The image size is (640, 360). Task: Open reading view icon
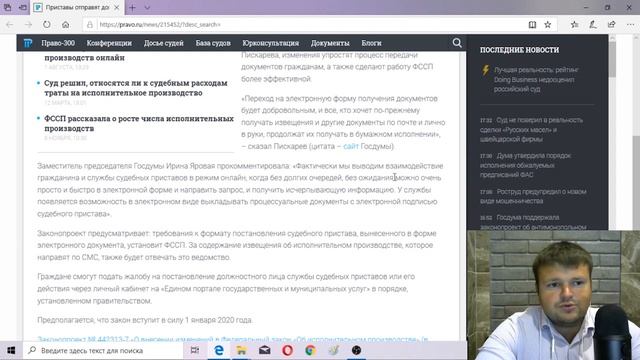point(532,24)
